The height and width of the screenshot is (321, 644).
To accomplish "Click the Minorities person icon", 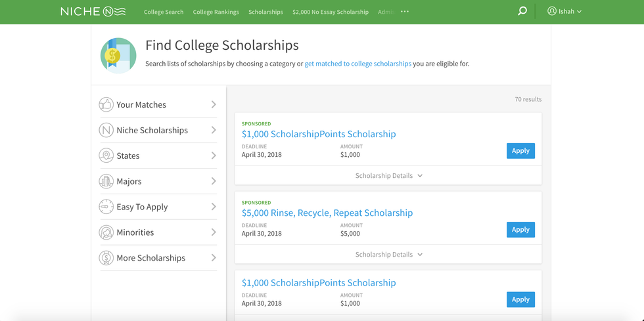I will [x=106, y=232].
